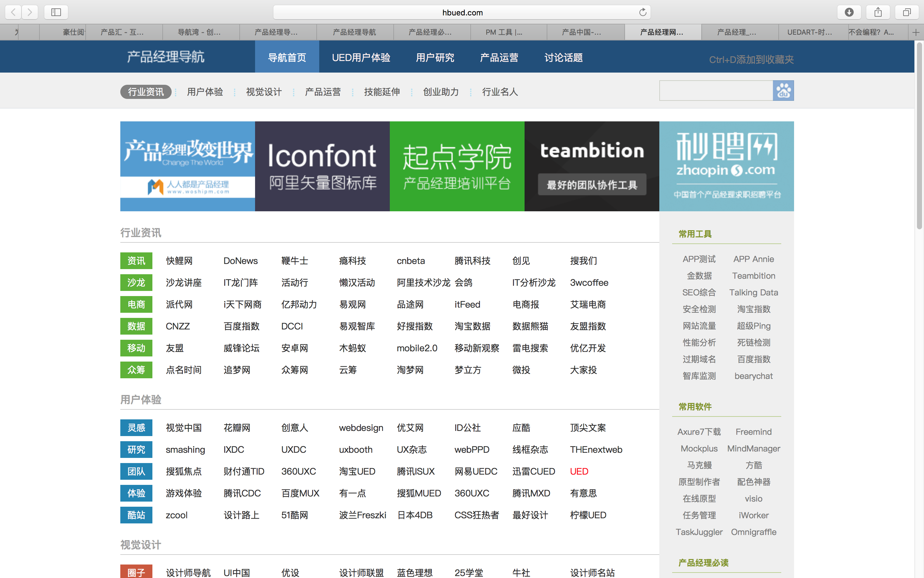Click the hbued.com address bar
Screen dimensions: 924x578
pos(462,12)
